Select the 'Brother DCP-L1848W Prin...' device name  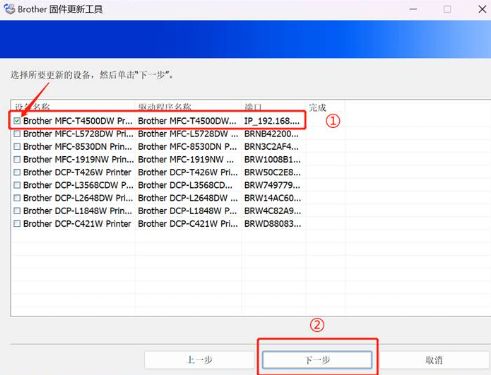[78, 211]
